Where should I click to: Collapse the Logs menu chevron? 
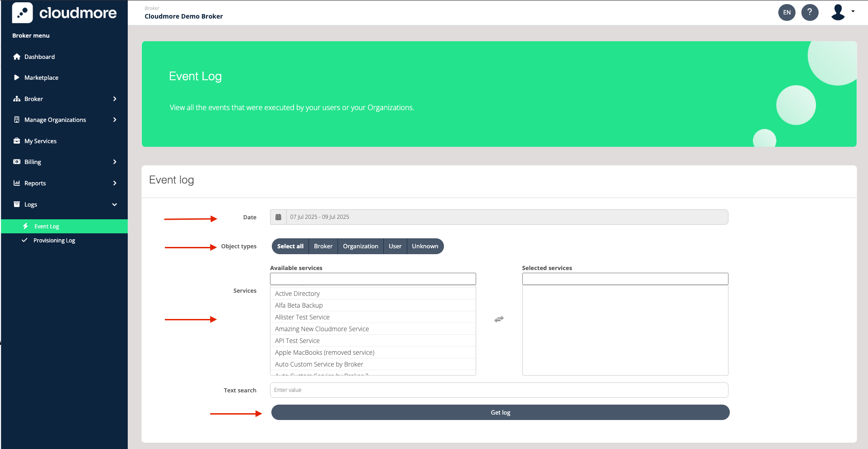click(x=115, y=204)
